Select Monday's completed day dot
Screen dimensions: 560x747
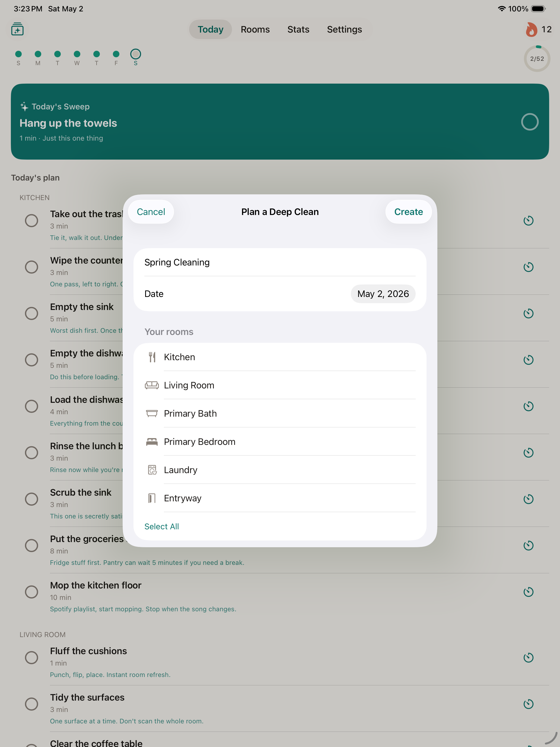38,54
